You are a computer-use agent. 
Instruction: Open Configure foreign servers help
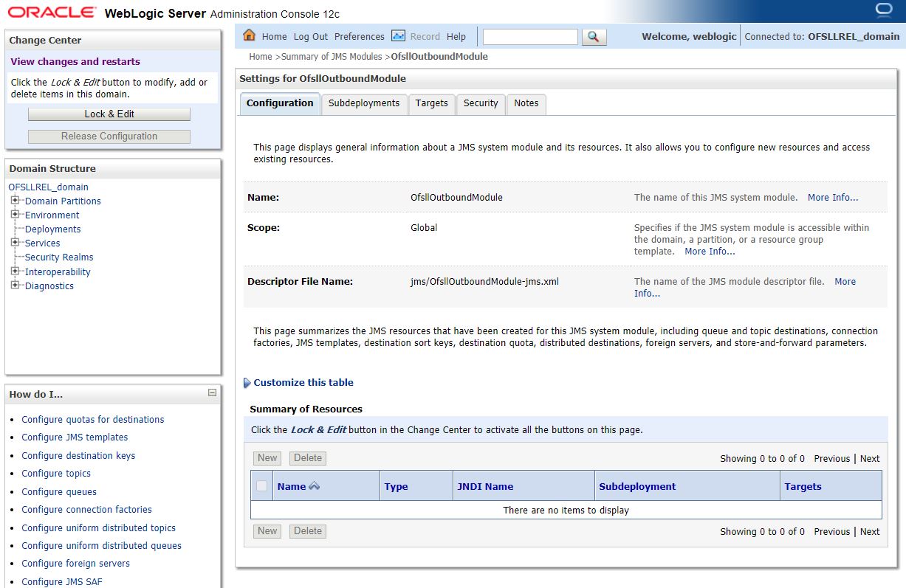(x=75, y=563)
